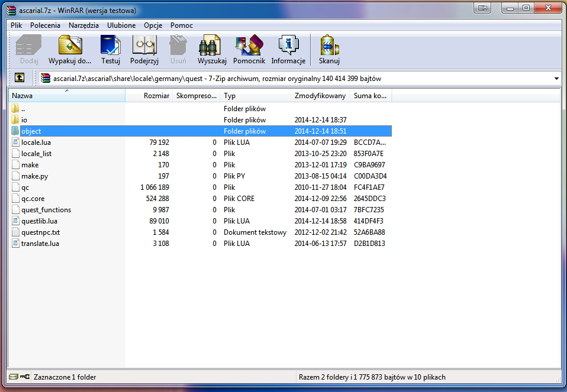Click the size value 1 066 189
This screenshot has height=392, width=567.
pyautogui.click(x=154, y=187)
